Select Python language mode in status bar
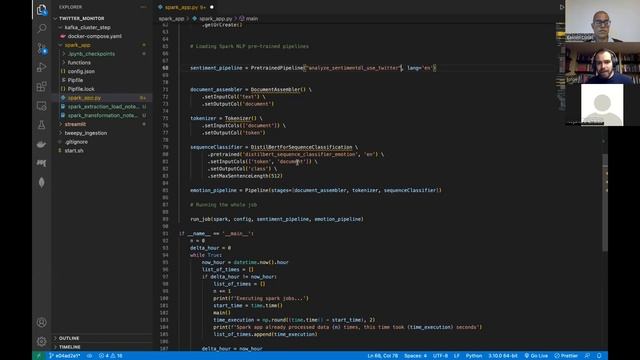The height and width of the screenshot is (360, 640). click(474, 356)
